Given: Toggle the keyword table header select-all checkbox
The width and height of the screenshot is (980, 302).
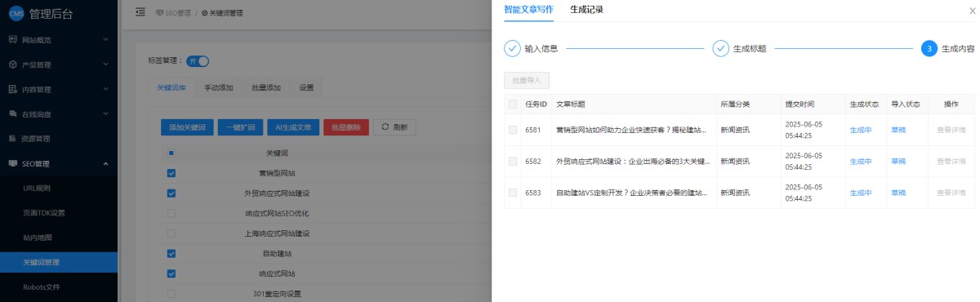Looking at the screenshot, I should (x=171, y=153).
